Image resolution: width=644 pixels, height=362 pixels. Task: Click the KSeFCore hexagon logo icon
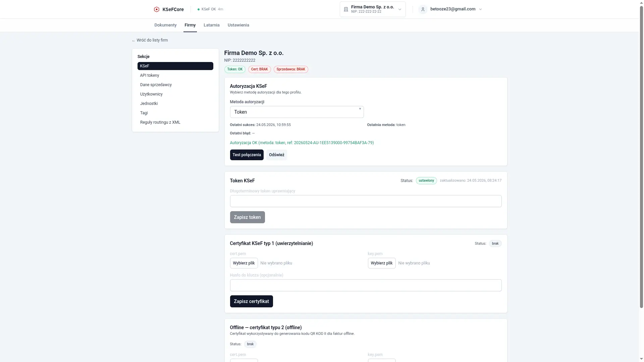pos(156,9)
